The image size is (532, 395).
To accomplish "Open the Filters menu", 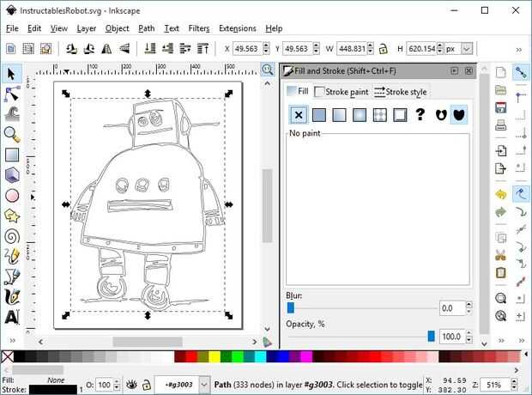I will coord(198,28).
